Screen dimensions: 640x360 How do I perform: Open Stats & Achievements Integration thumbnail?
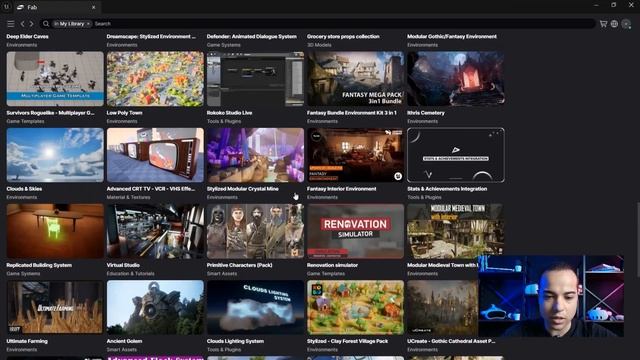[x=456, y=155]
